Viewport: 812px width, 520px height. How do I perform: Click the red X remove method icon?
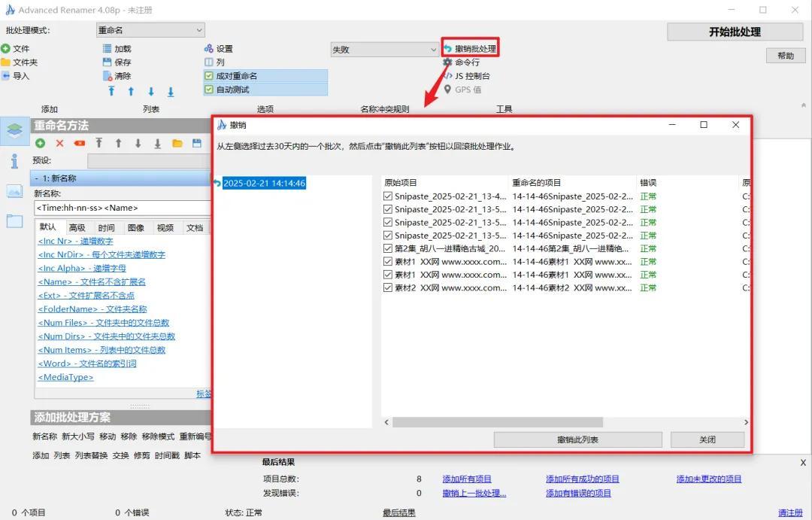(59, 143)
